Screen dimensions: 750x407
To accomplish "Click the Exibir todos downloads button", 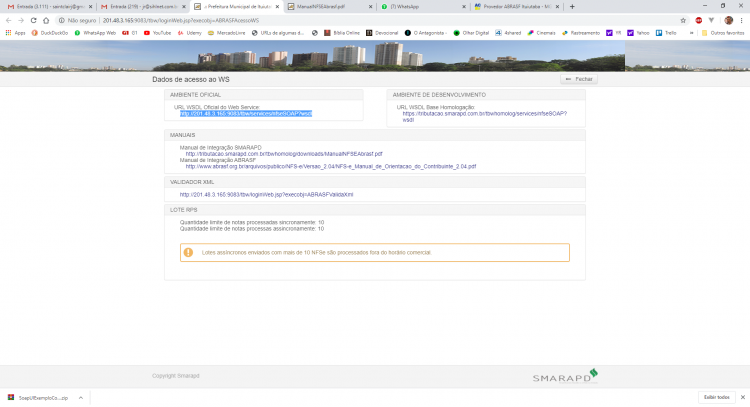I will click(717, 397).
